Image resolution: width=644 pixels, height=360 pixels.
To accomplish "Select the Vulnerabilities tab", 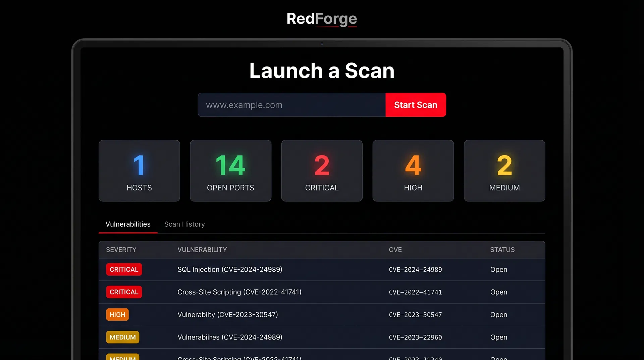I will click(128, 224).
